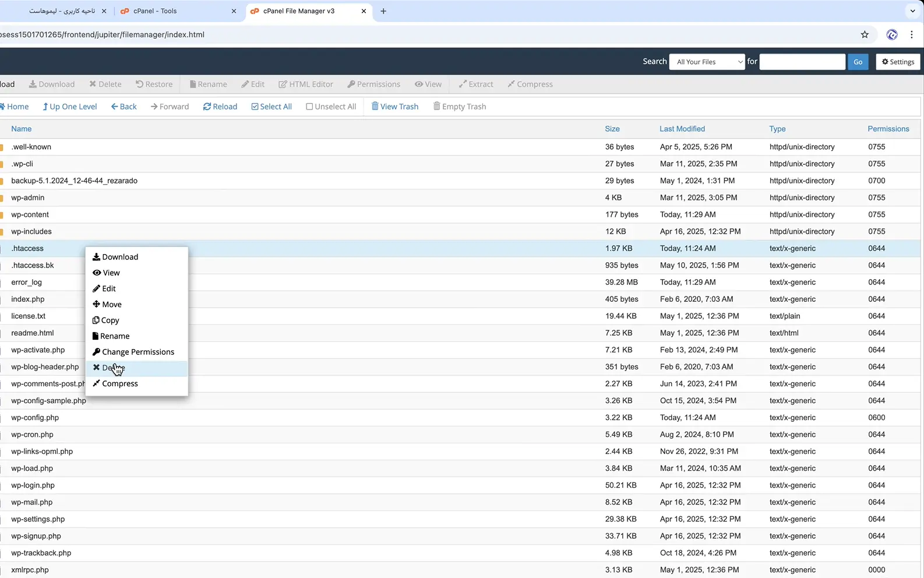This screenshot has height=578, width=924.
Task: Click the Empty Trash icon
Action: coord(436,107)
